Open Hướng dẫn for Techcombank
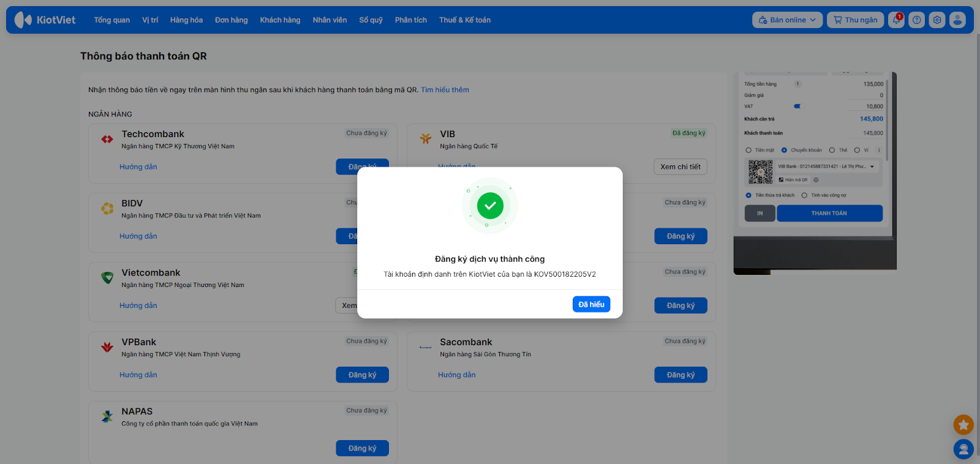Screen dimensions: 980x464 (x=138, y=167)
